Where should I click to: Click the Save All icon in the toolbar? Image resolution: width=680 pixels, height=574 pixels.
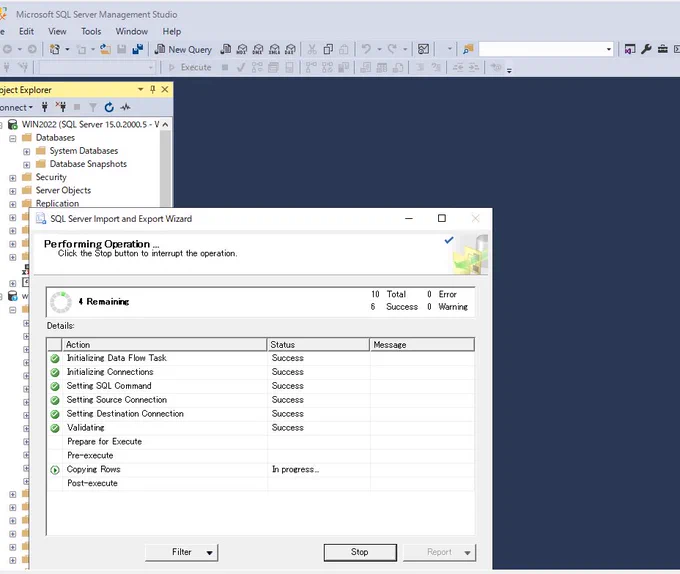pyautogui.click(x=137, y=49)
